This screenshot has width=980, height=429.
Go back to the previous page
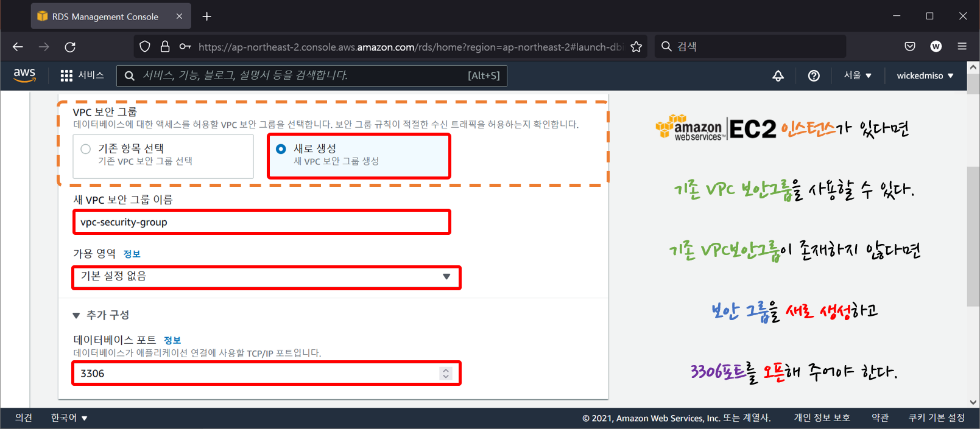click(x=18, y=47)
